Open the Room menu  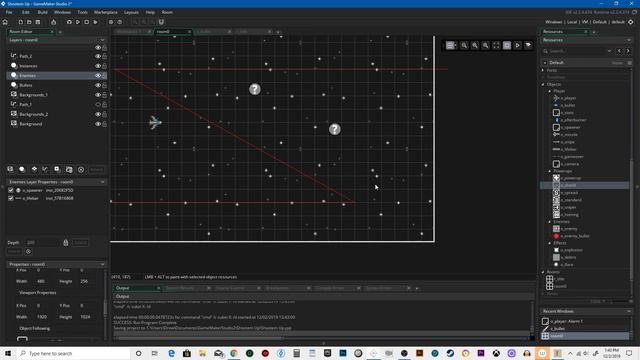pyautogui.click(x=167, y=12)
